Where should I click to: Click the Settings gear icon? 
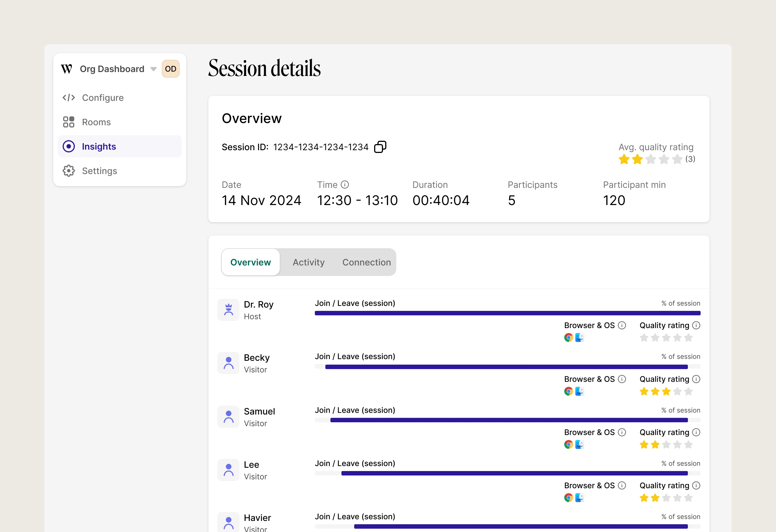coord(69,171)
